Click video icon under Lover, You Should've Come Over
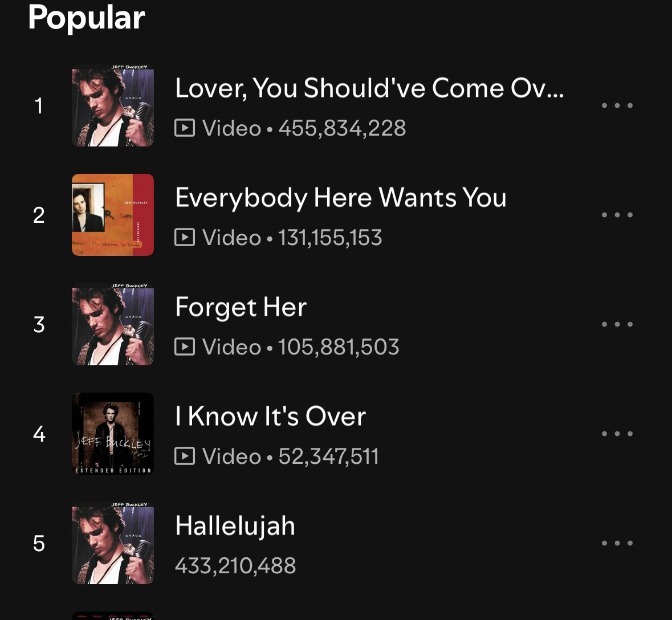Image resolution: width=672 pixels, height=620 pixels. point(185,128)
